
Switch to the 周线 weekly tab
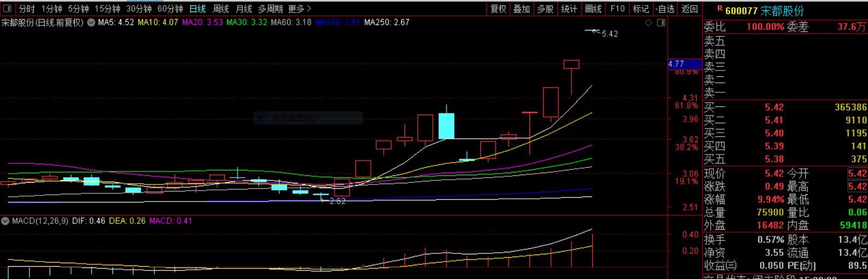[221, 9]
